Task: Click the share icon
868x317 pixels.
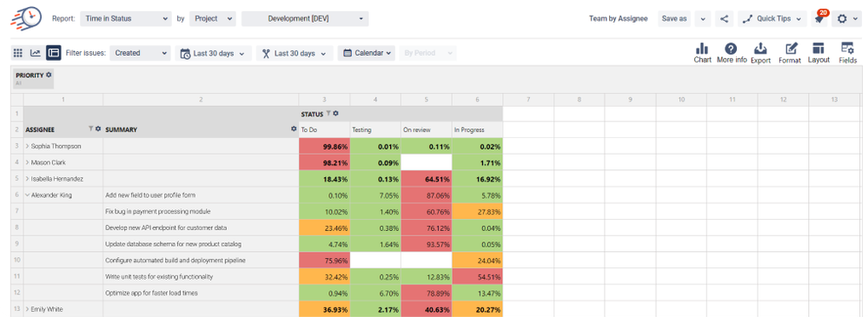Action: point(724,18)
